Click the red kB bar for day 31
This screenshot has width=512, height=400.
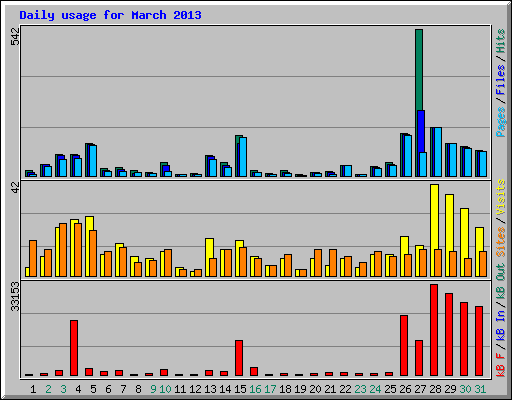pos(479,341)
